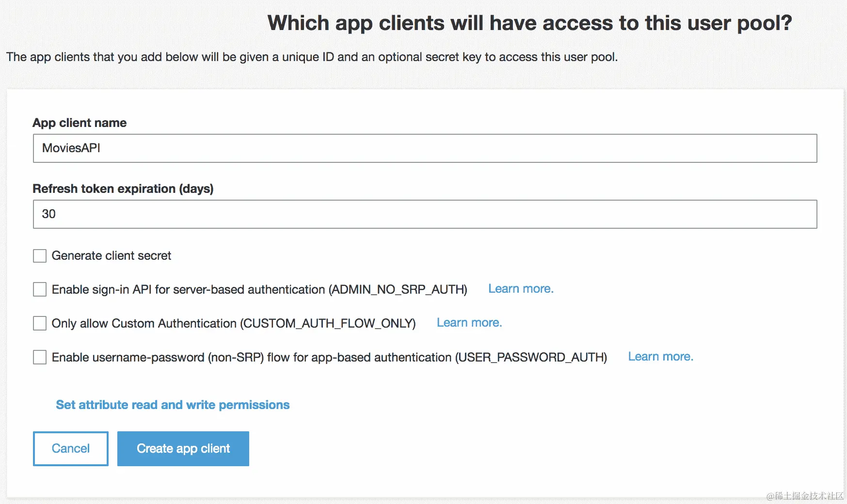Focus the Refresh token expiration days field
This screenshot has height=504, width=847.
click(x=425, y=214)
